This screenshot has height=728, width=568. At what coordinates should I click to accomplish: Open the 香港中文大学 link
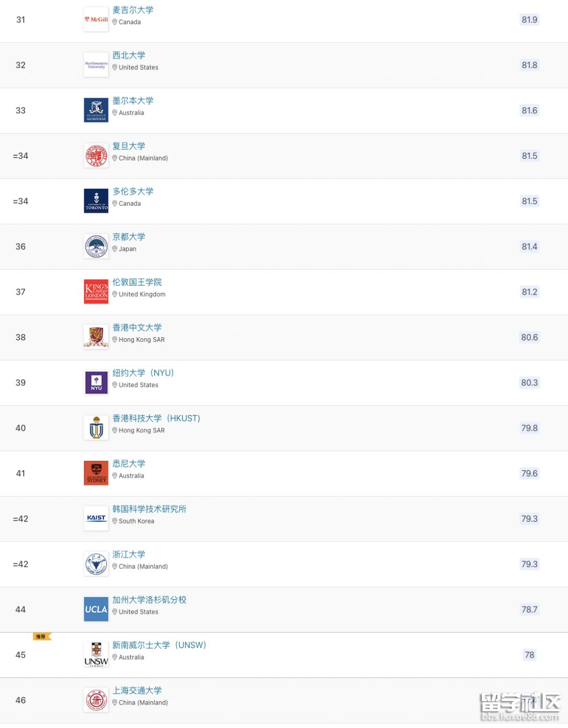137,327
